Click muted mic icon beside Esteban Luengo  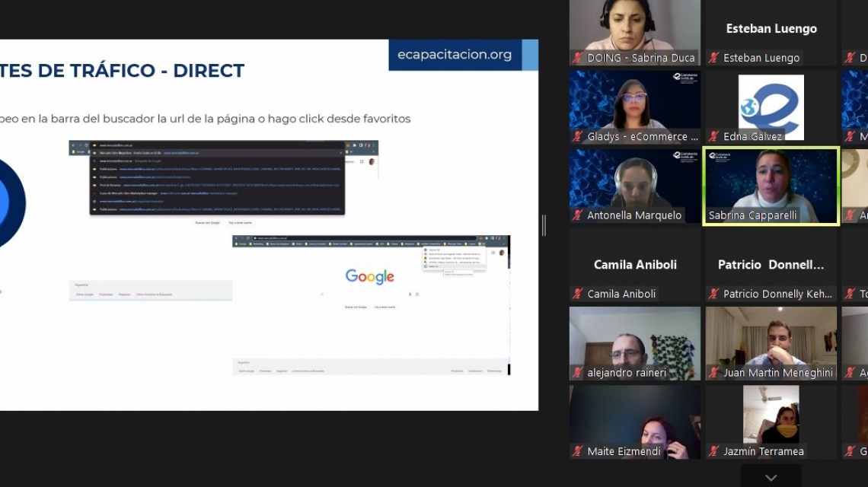pyautogui.click(x=713, y=58)
